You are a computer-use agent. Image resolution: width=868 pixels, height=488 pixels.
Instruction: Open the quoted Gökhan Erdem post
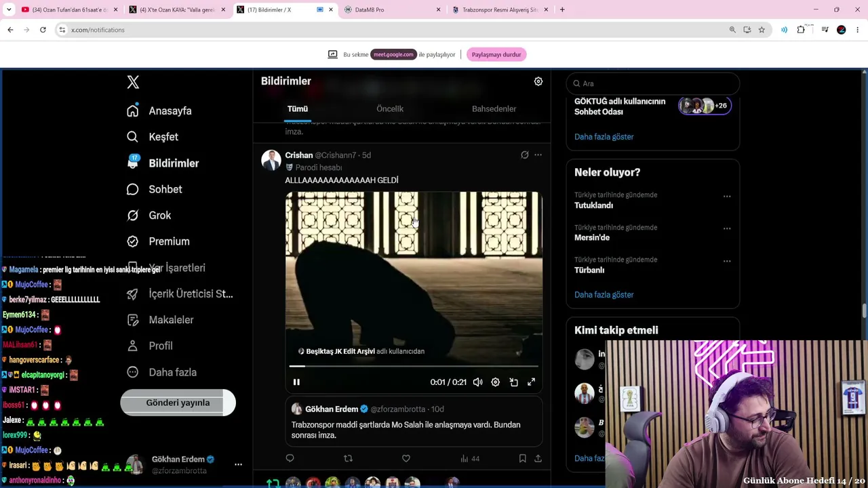click(x=414, y=421)
